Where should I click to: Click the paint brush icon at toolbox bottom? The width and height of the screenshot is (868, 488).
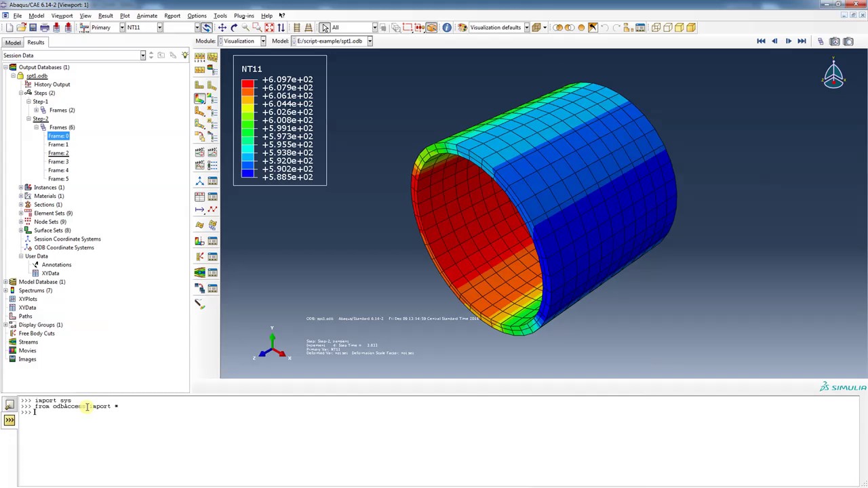[x=199, y=304]
